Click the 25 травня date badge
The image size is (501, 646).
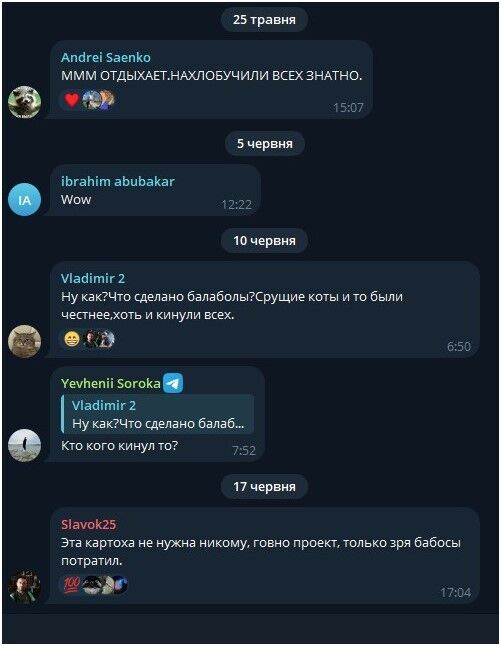point(264,19)
